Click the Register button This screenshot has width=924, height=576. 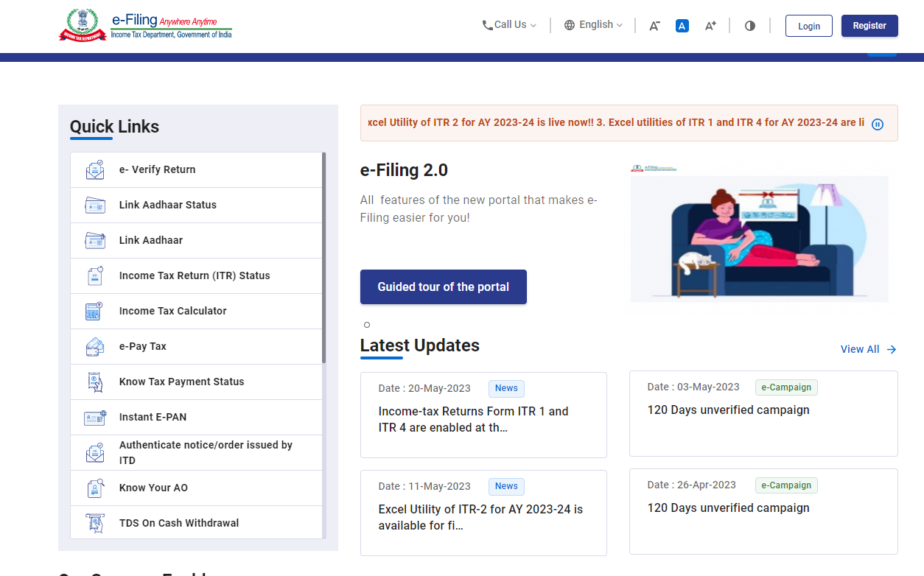tap(869, 25)
